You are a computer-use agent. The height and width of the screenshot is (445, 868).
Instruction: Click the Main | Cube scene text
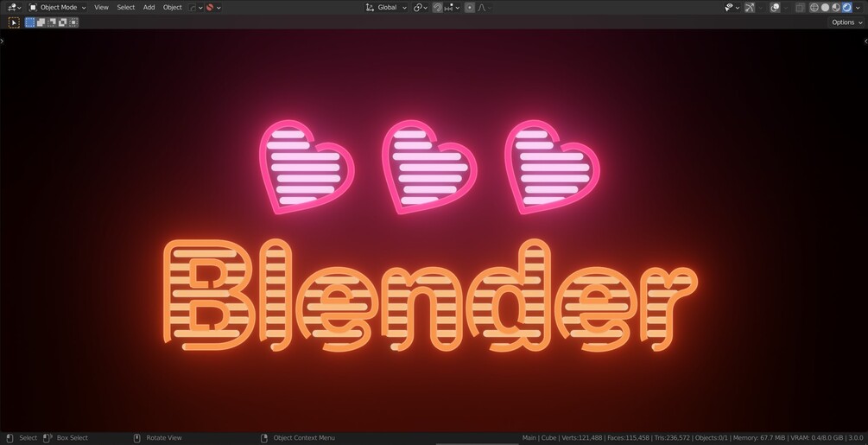point(539,438)
